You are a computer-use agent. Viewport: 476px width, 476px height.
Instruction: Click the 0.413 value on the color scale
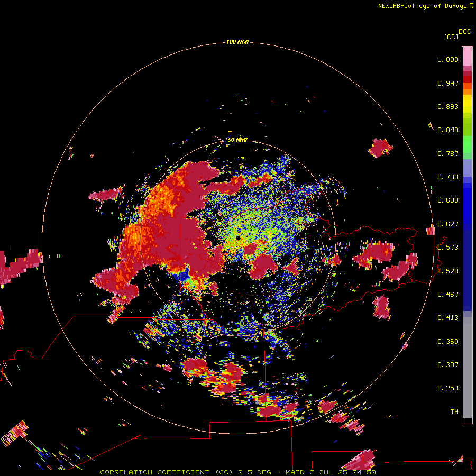coord(448,318)
